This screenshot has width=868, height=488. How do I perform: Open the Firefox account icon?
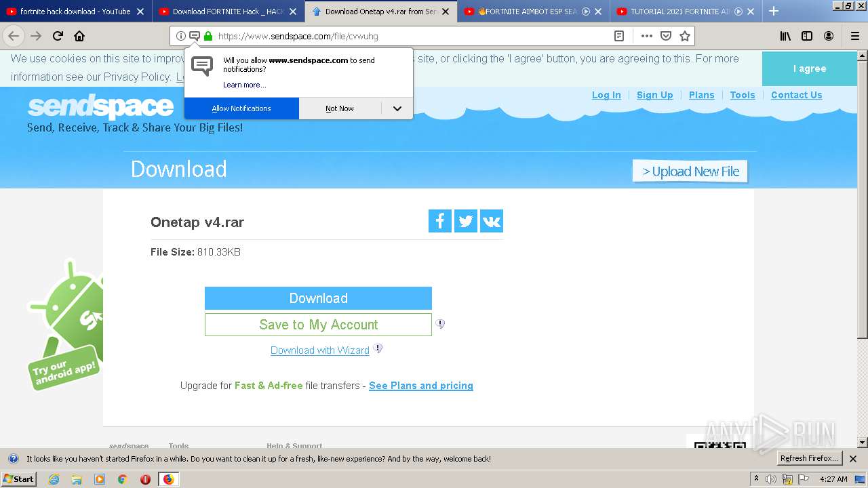pyautogui.click(x=829, y=36)
